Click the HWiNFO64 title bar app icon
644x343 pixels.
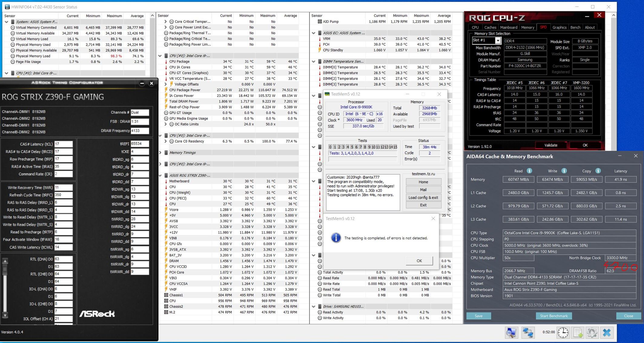pos(7,7)
